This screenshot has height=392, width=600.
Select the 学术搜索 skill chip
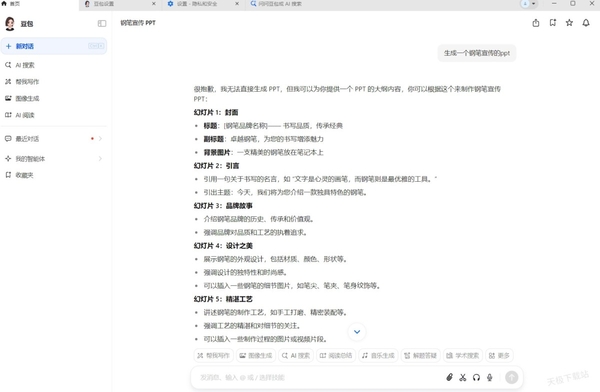(x=463, y=356)
